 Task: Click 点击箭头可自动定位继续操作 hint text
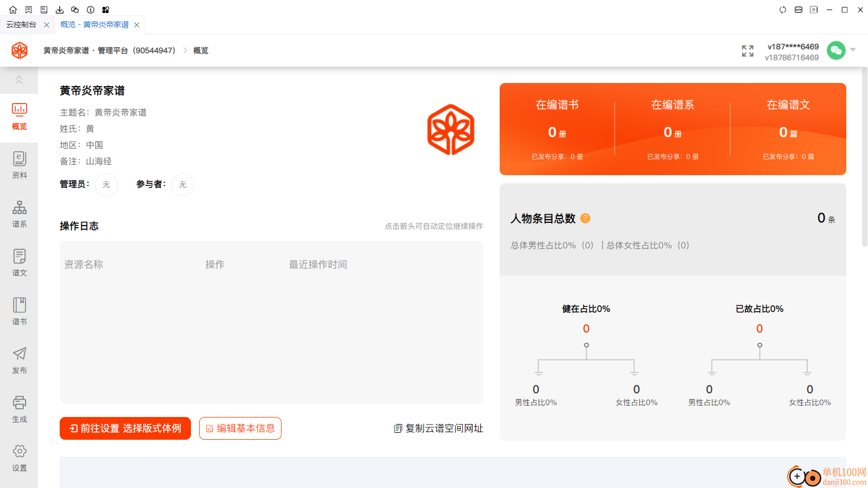click(434, 226)
